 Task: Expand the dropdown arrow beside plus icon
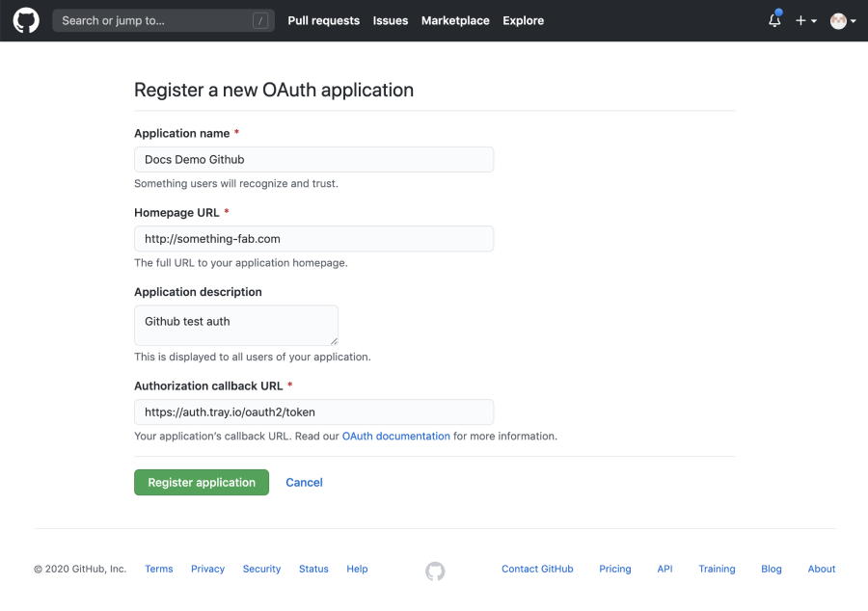812,20
